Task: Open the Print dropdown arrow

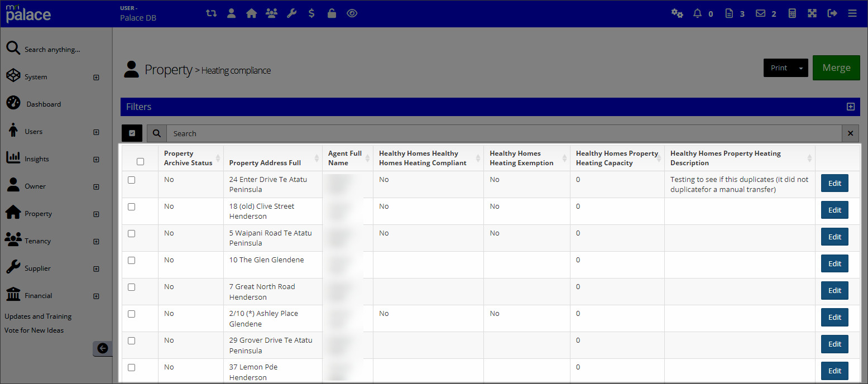Action: 801,68
